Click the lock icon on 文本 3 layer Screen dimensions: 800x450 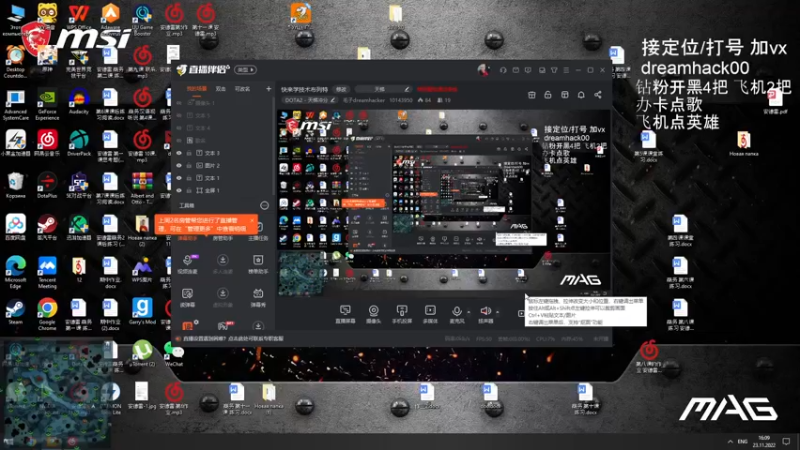(189, 153)
